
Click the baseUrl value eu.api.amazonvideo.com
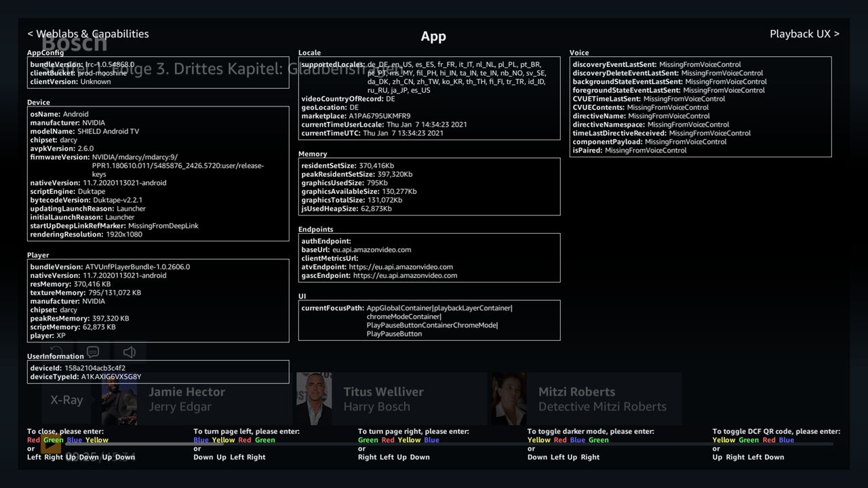point(372,250)
